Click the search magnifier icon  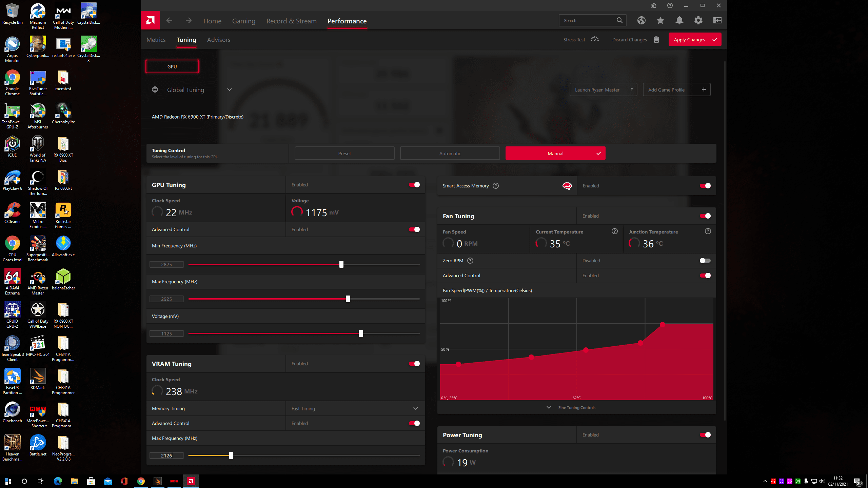click(619, 20)
